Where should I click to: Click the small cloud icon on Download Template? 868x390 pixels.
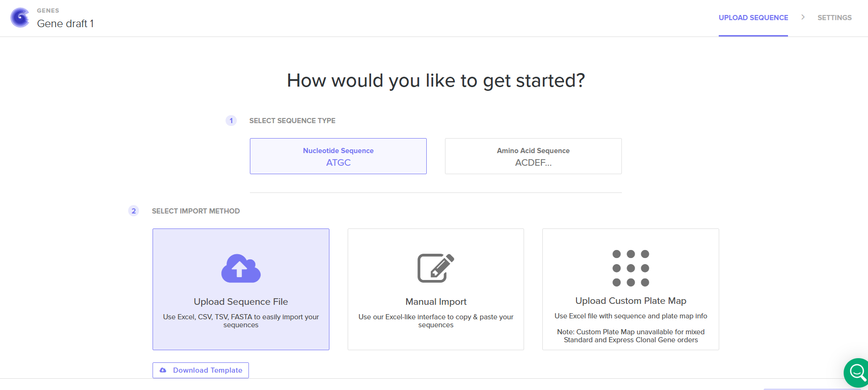click(163, 370)
